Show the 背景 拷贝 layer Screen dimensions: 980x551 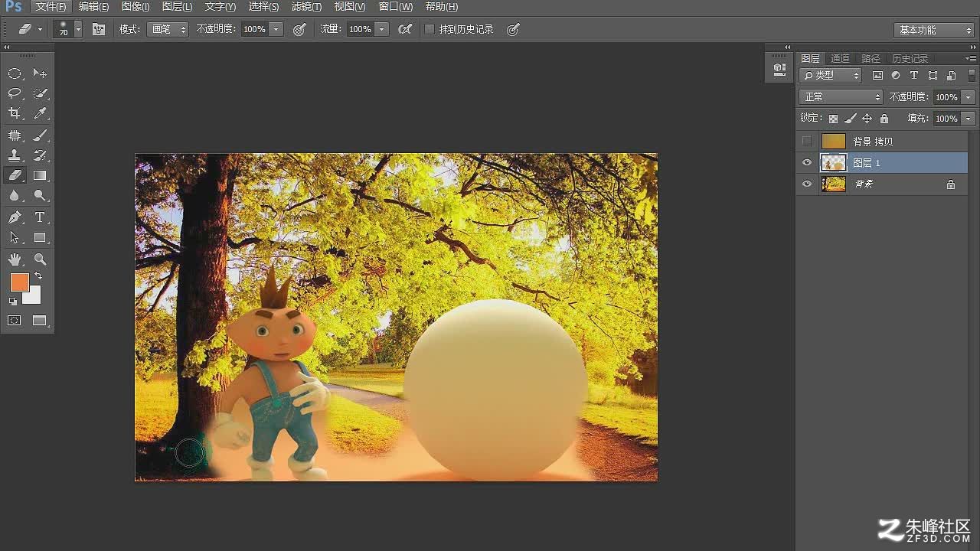coord(806,141)
